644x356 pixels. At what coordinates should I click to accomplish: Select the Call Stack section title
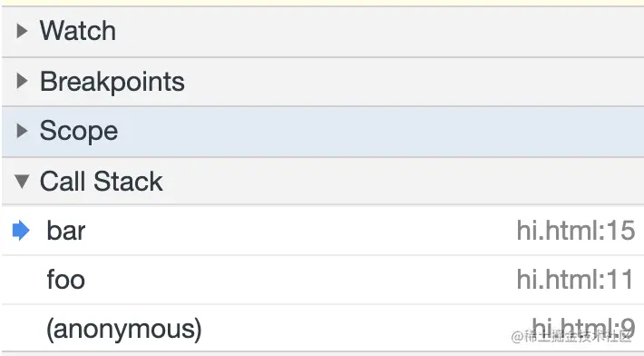pos(101,182)
